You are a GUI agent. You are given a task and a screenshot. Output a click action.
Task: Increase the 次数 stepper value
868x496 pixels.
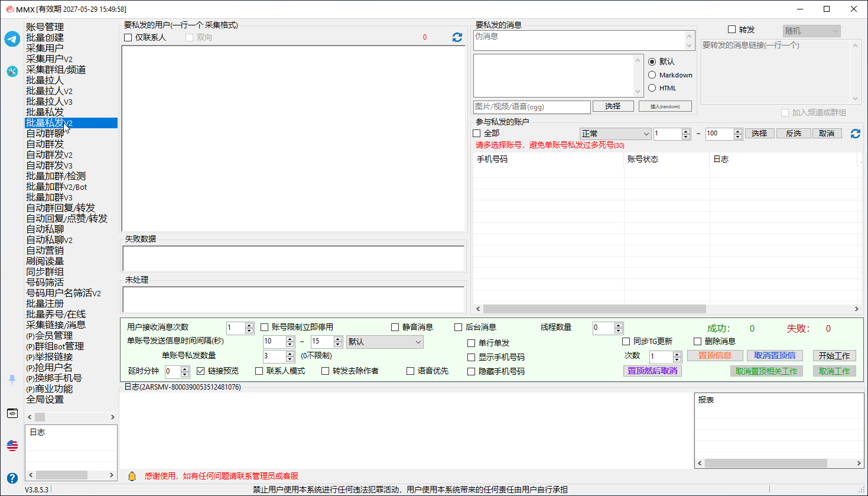pos(677,354)
